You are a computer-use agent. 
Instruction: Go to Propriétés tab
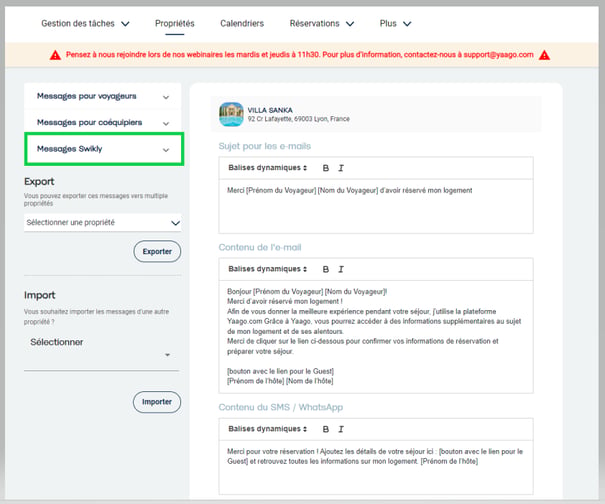(175, 24)
